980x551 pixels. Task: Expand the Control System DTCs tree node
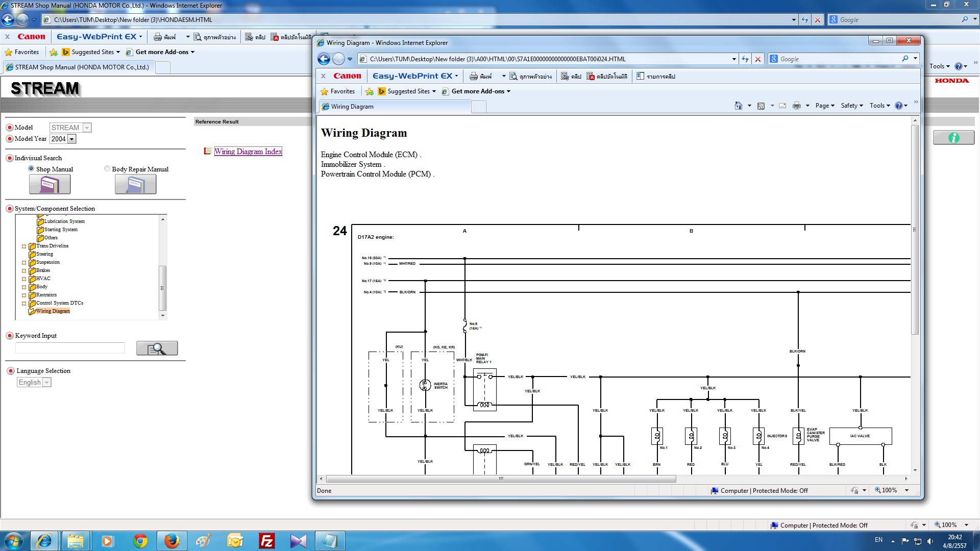tap(23, 304)
